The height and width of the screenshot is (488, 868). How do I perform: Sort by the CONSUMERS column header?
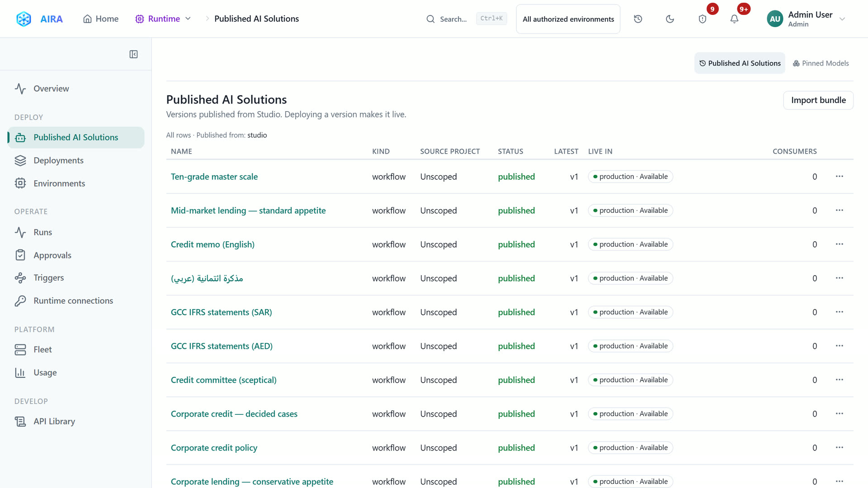[x=794, y=151]
